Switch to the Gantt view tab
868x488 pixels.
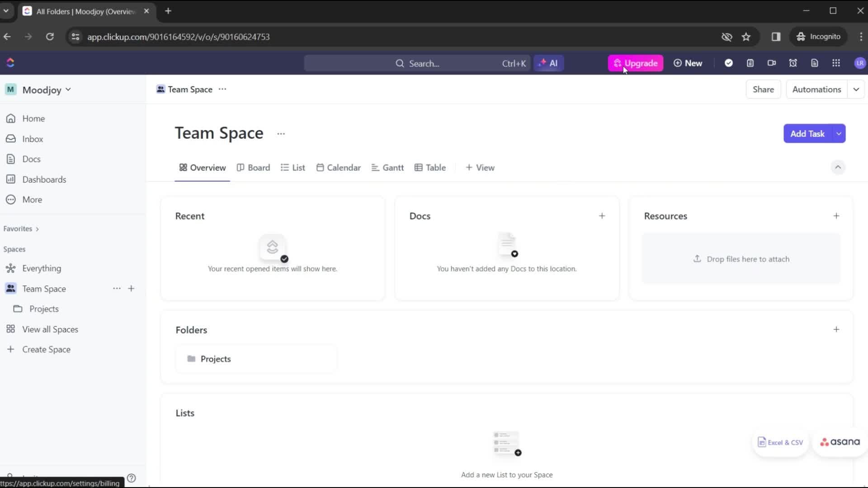[x=387, y=168]
